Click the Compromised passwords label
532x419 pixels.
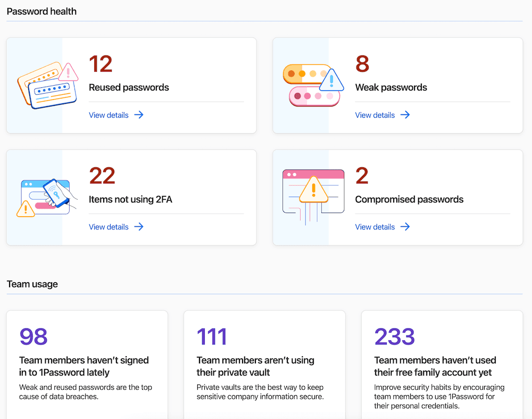[x=409, y=199]
